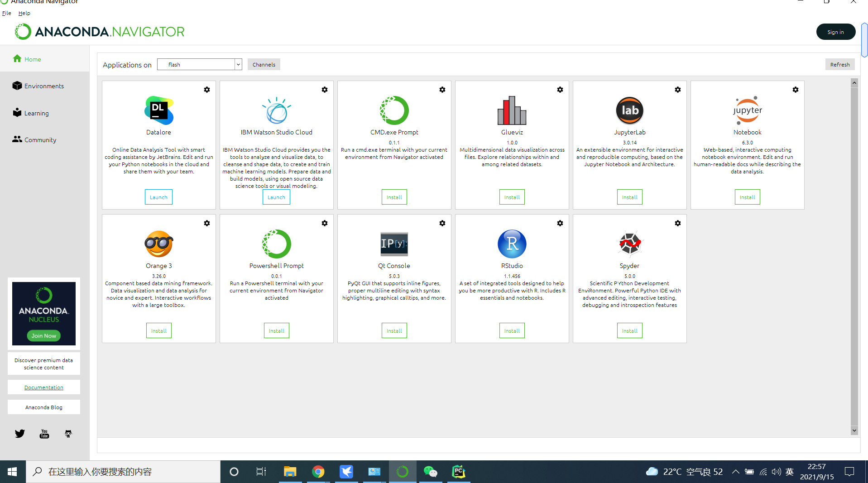Screen dimensions: 868x483
Task: Refresh the applications list
Action: pos(840,64)
